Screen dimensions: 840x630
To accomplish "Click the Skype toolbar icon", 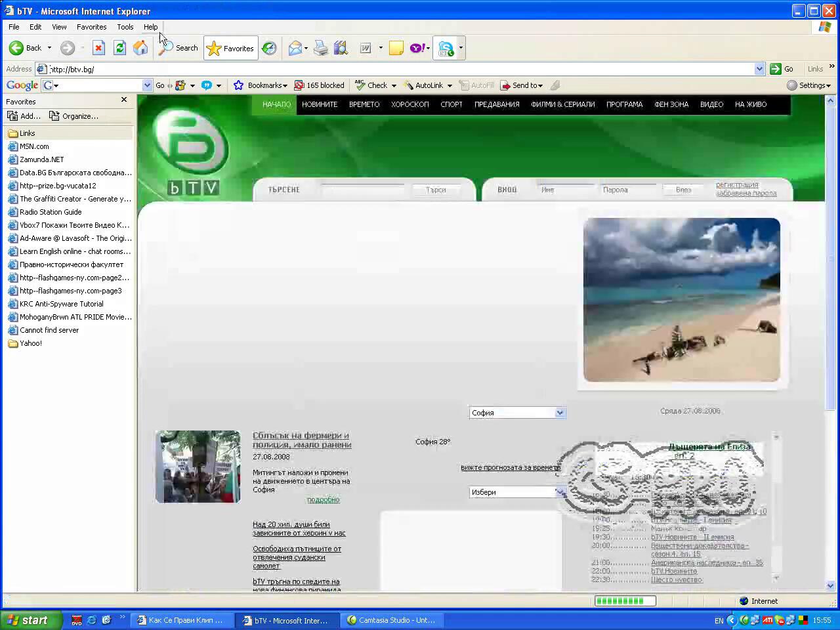I will 446,48.
